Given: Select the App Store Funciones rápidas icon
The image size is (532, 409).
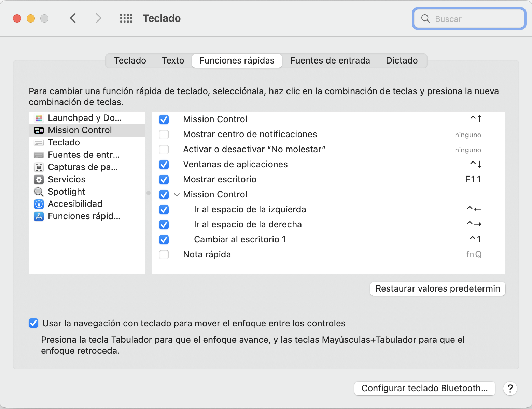Looking at the screenshot, I should coord(39,216).
